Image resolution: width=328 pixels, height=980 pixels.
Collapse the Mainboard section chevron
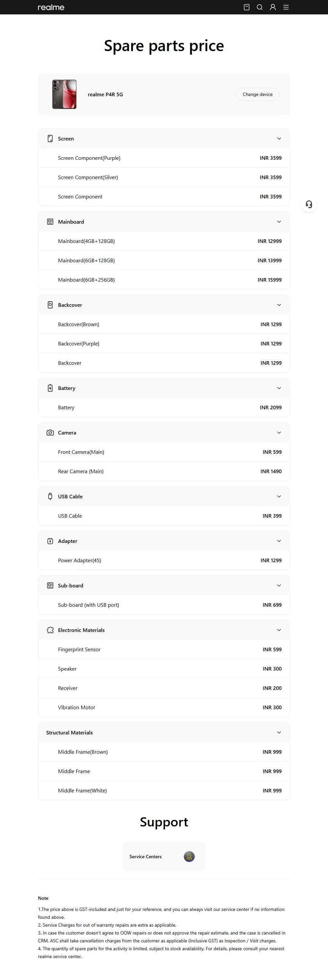279,222
